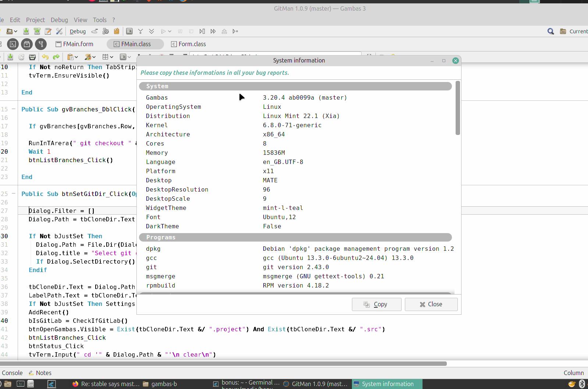Expand the color palette dropdown
588x389 pixels.
(x=94, y=57)
